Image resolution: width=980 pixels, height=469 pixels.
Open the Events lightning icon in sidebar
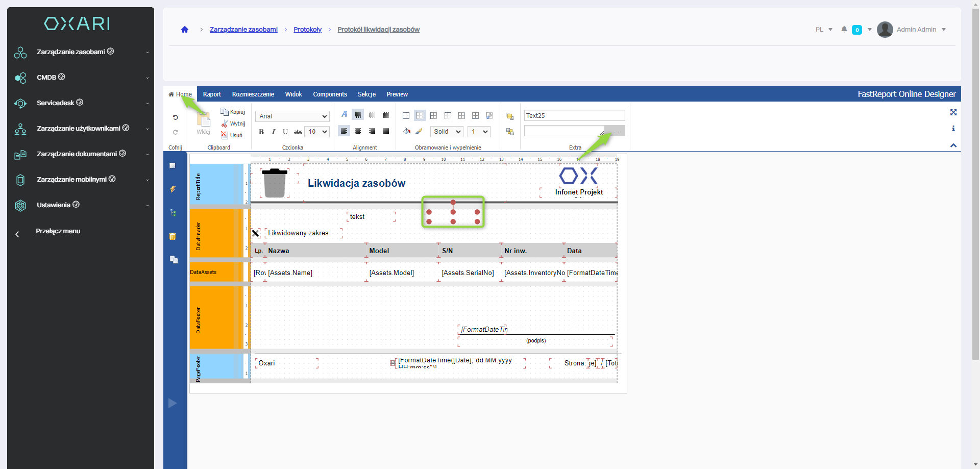(x=173, y=189)
